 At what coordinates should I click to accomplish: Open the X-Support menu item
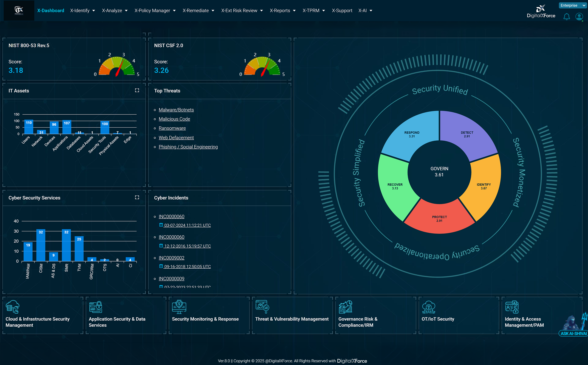[x=342, y=10]
